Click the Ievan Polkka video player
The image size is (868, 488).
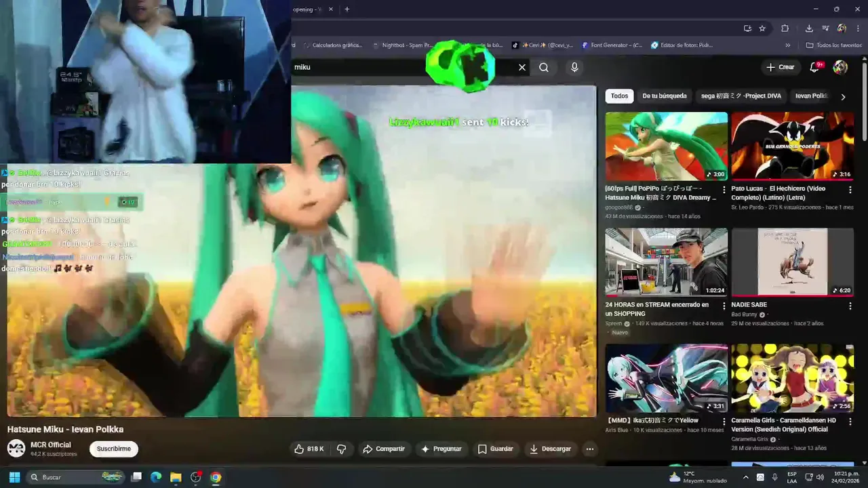302,251
